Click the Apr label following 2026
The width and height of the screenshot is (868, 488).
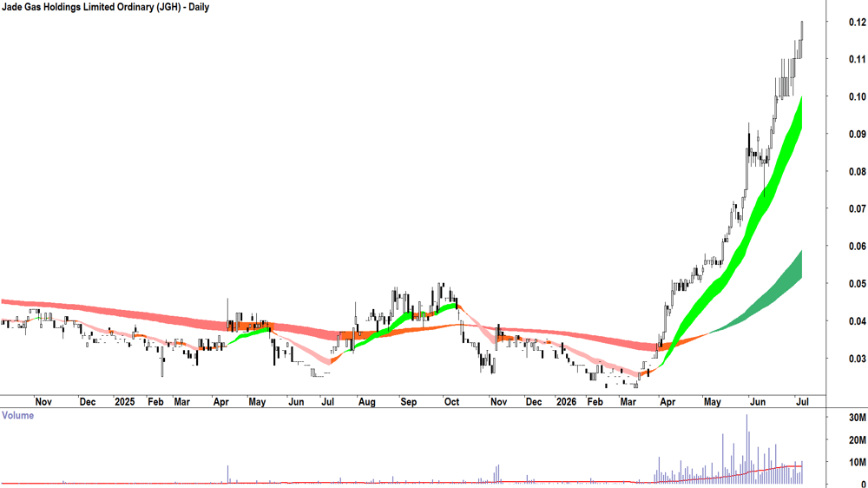667,402
